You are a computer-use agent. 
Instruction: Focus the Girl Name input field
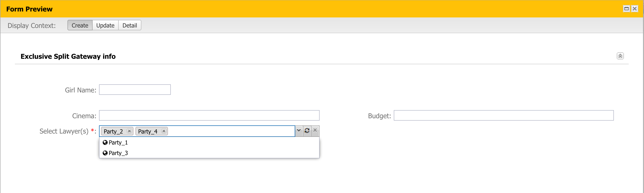(x=135, y=90)
